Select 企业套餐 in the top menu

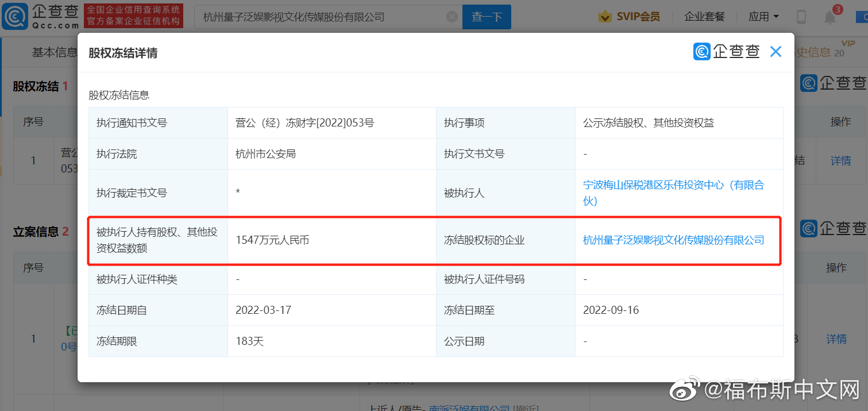click(x=705, y=17)
